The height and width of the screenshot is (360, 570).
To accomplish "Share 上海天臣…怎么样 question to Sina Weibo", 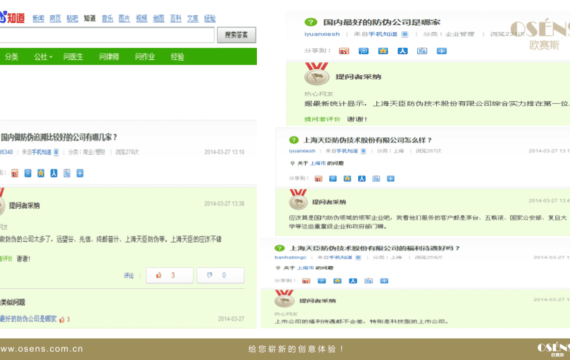I will (318, 179).
